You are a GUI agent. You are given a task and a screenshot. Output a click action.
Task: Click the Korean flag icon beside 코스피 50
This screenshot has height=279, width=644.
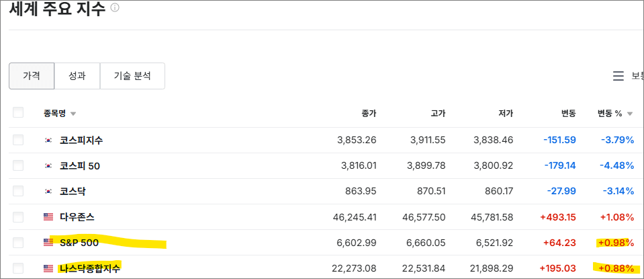tap(48, 166)
